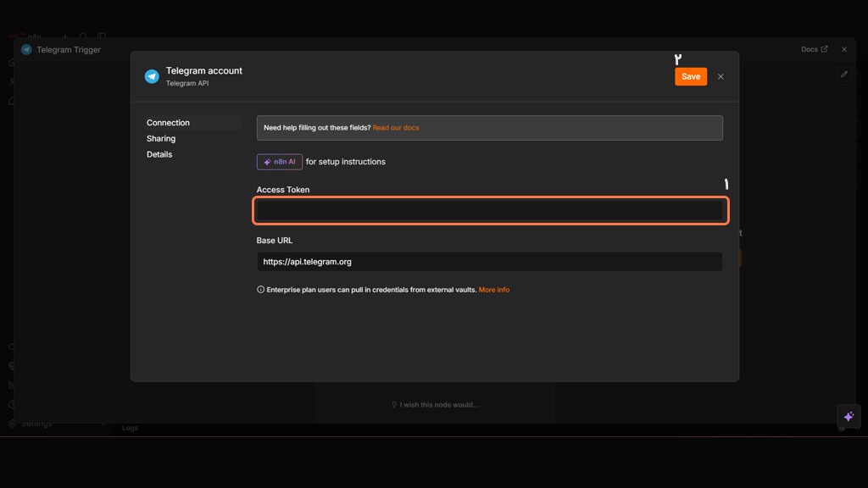Screen dimensions: 868x488
Task: Close the Telegram account credential dialog
Action: 721,76
